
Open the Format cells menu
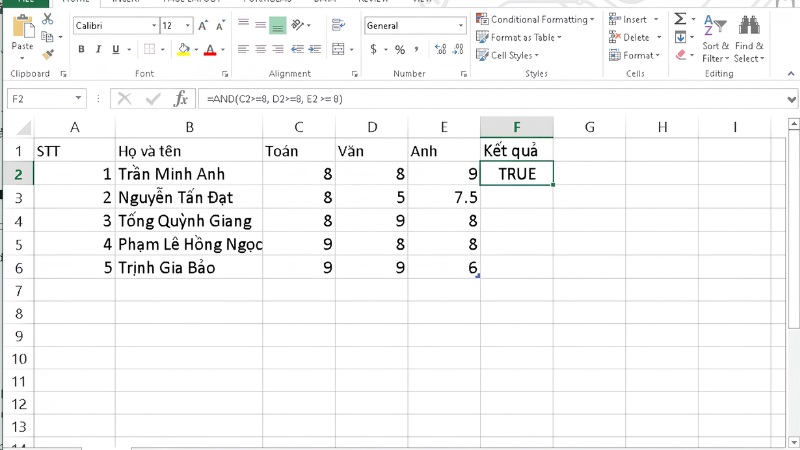[634, 55]
